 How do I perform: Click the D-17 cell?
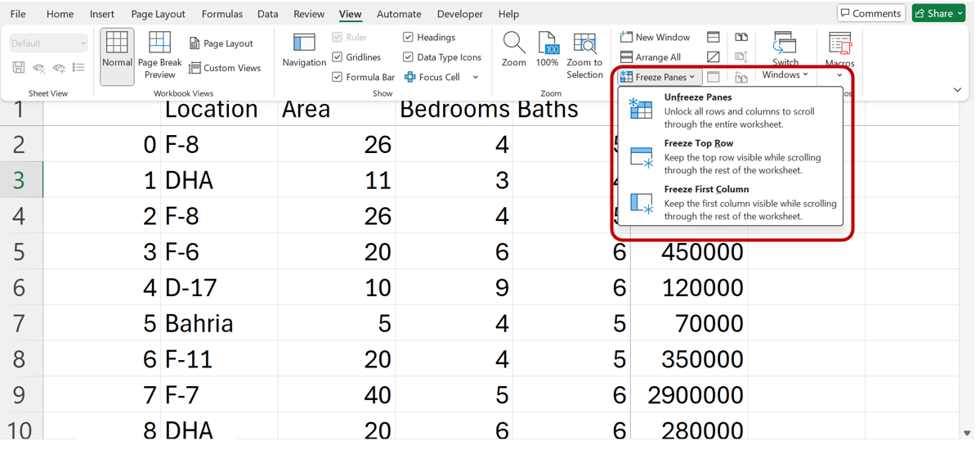pos(219,288)
